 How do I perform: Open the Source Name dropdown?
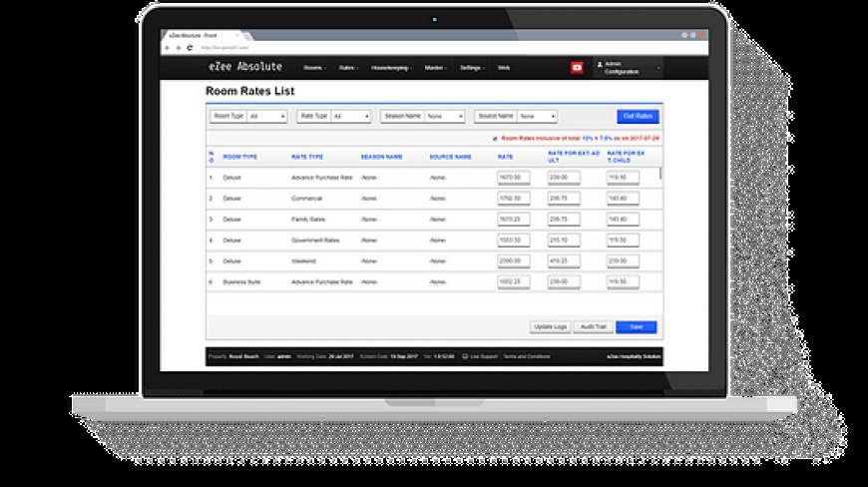pos(537,116)
